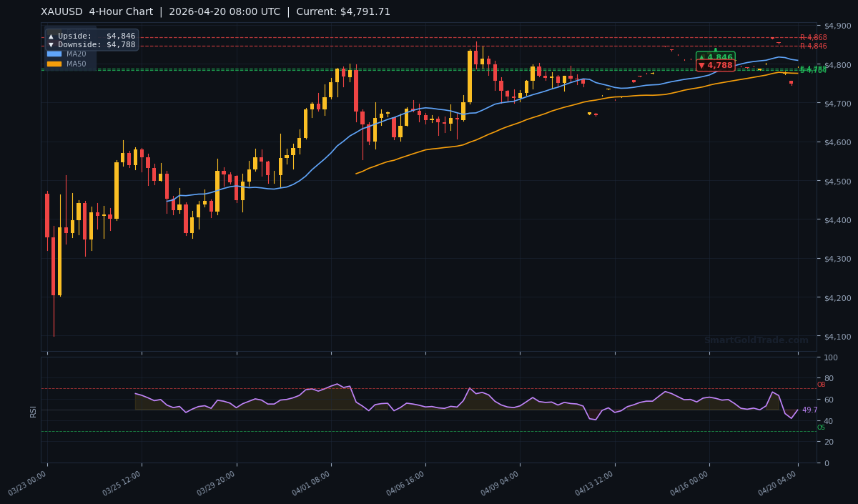Click the RSI 49.7 value readout
This screenshot has width=858, height=504.
click(x=809, y=409)
